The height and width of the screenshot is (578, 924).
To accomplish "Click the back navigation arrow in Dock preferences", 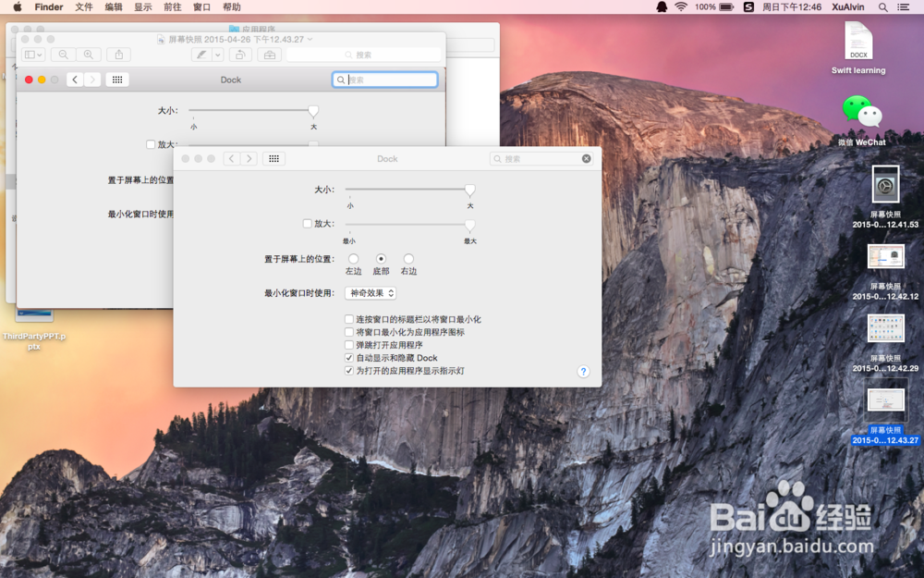I will point(231,158).
